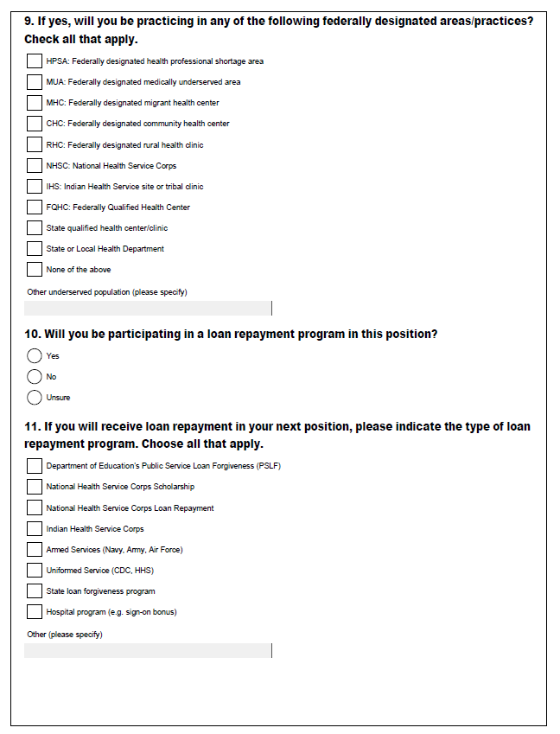This screenshot has height=734, width=560.
Task: Enable CHC community health center option
Action: [x=34, y=124]
